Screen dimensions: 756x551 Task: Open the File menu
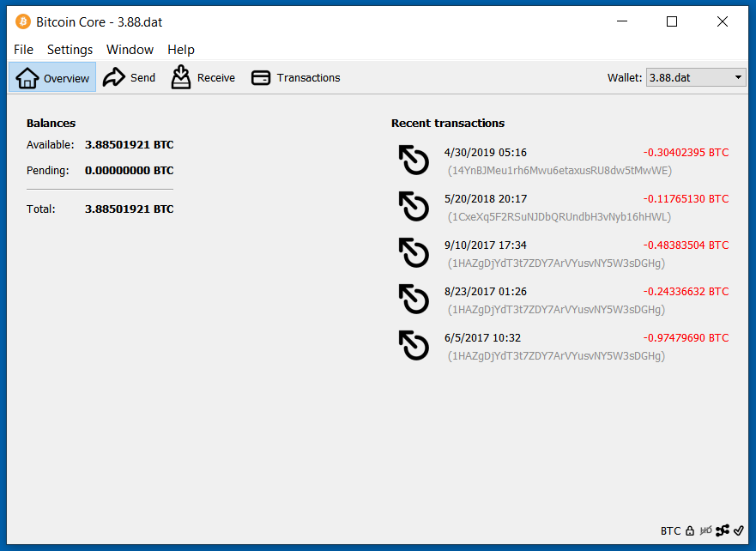[x=23, y=50]
